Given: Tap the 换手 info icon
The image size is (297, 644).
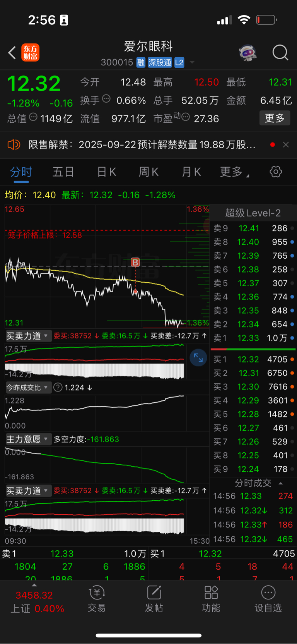Looking at the screenshot, I should click(106, 99).
